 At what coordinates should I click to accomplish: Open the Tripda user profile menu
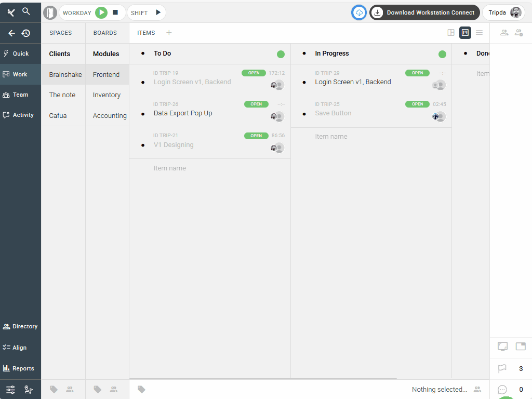[503, 12]
